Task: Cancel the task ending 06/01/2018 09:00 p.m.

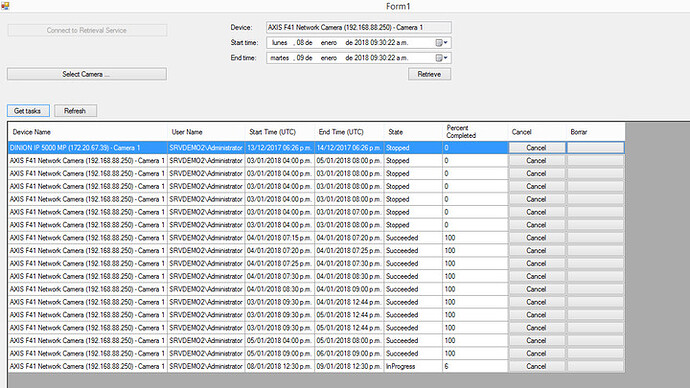Action: pos(536,353)
